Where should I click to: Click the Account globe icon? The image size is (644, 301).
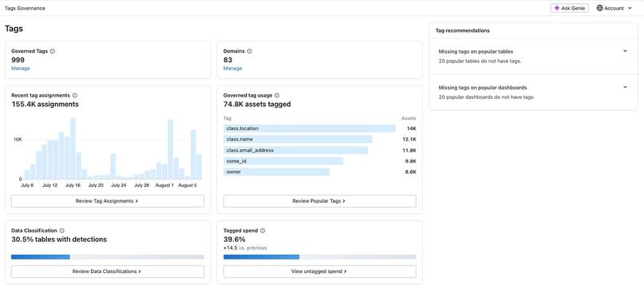point(599,8)
